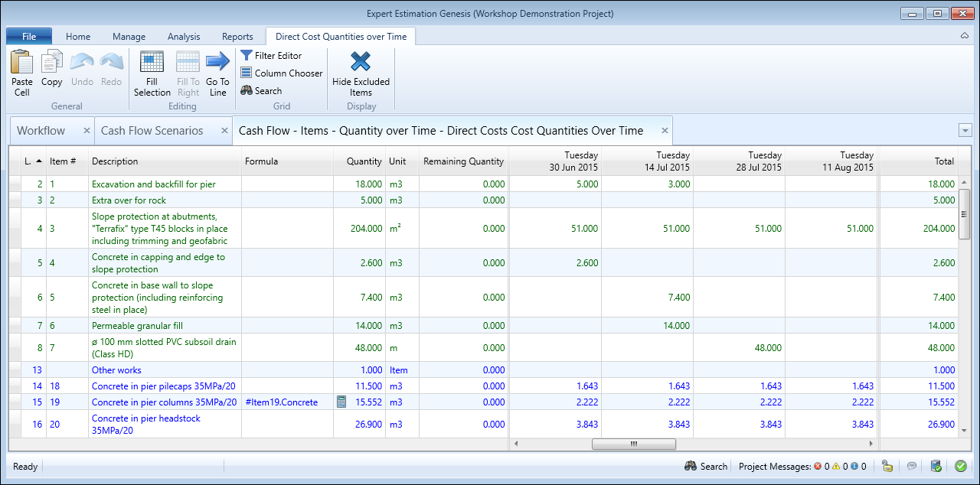
Task: Click the Paste Cell icon
Action: coord(22,63)
